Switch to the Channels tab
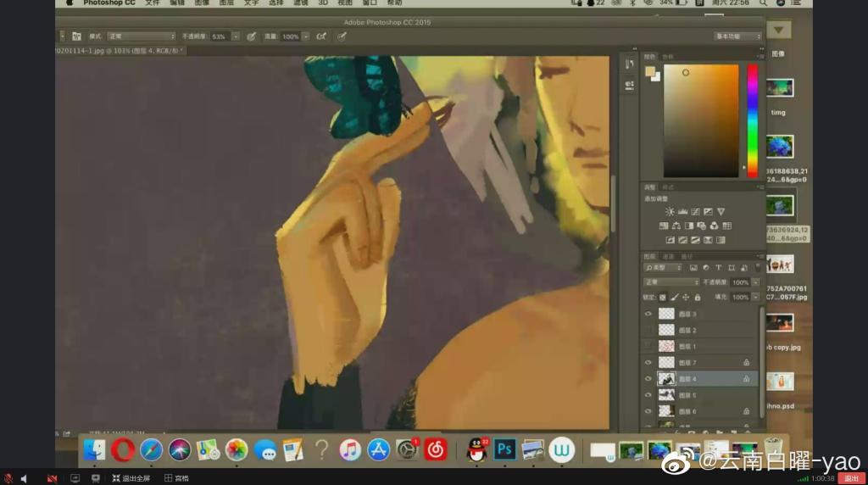The width and height of the screenshot is (868, 485). coord(668,256)
